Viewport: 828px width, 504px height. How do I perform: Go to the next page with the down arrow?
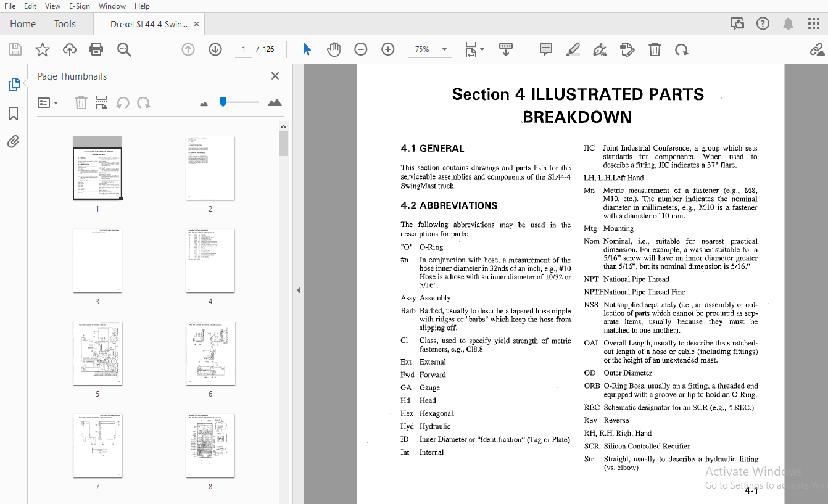215,49
